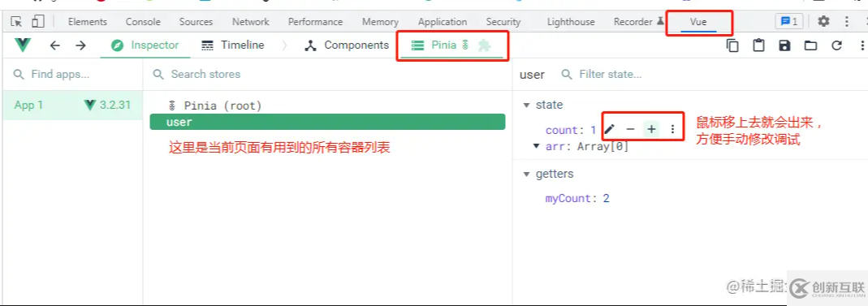Open the messages badge showing 1
The height and width of the screenshot is (306, 868).
point(789,22)
